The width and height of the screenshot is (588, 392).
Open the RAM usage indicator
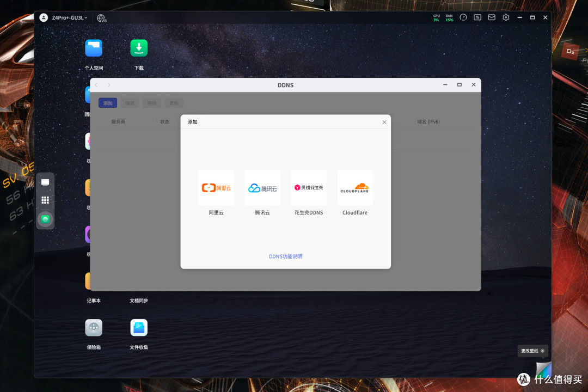tap(449, 18)
